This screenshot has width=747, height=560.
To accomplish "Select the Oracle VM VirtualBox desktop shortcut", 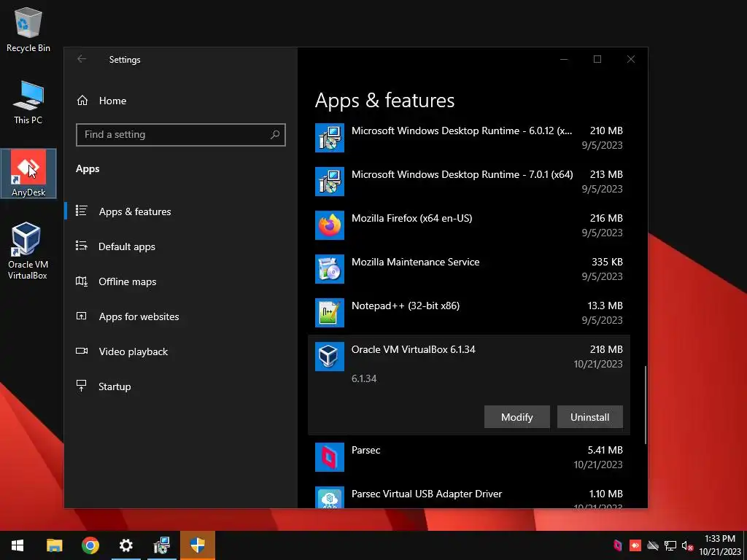I will point(28,251).
